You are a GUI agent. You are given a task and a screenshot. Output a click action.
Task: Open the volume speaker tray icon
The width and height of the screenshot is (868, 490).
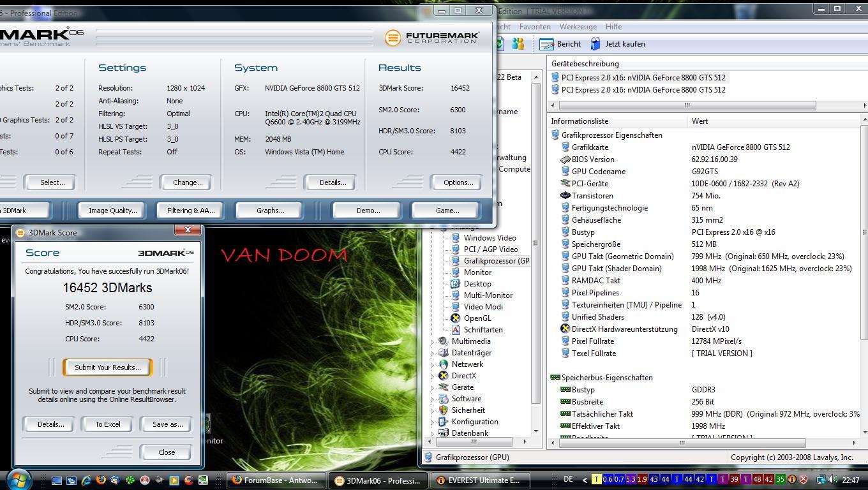(832, 479)
